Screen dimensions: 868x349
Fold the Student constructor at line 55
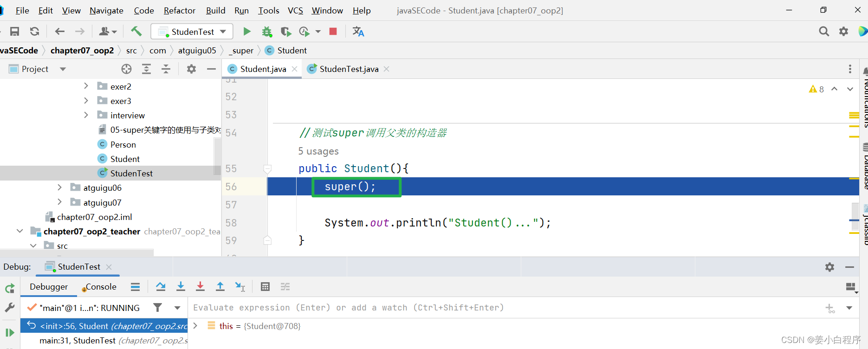[267, 168]
